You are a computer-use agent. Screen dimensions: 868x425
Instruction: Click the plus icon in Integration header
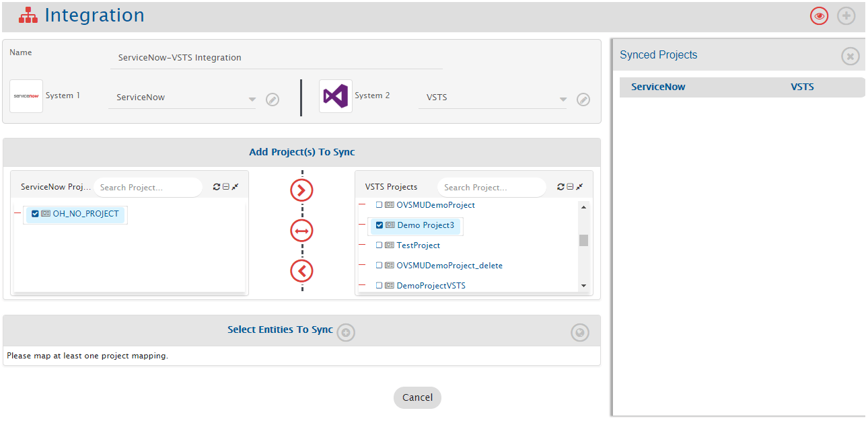click(x=846, y=16)
